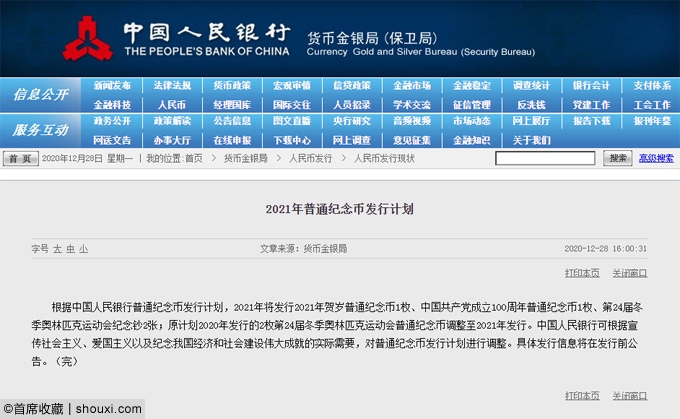Click the 信息公开 section header
This screenshot has width=680, height=419.
coord(40,94)
